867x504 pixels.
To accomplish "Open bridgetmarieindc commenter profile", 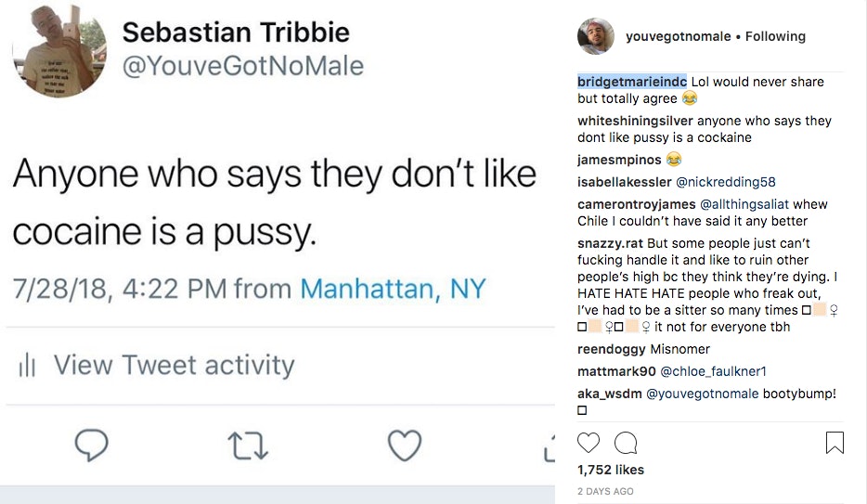I will click(x=632, y=82).
